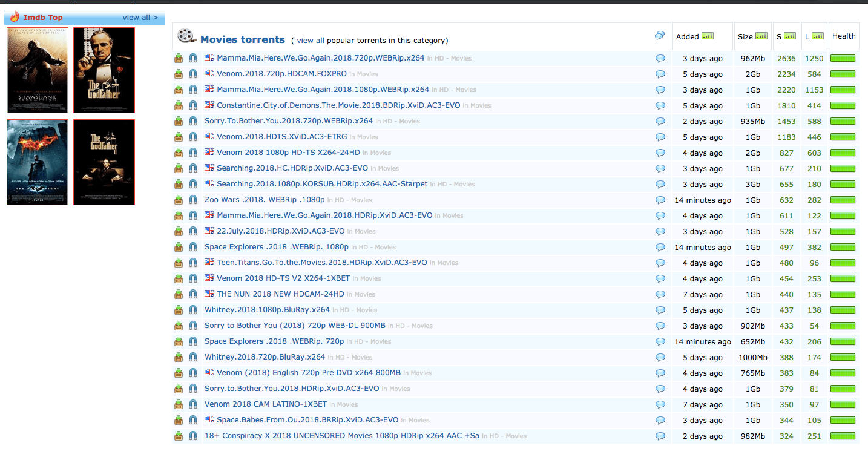Click leechers count 1153 for Mamma.Mia 1080p

click(x=814, y=90)
